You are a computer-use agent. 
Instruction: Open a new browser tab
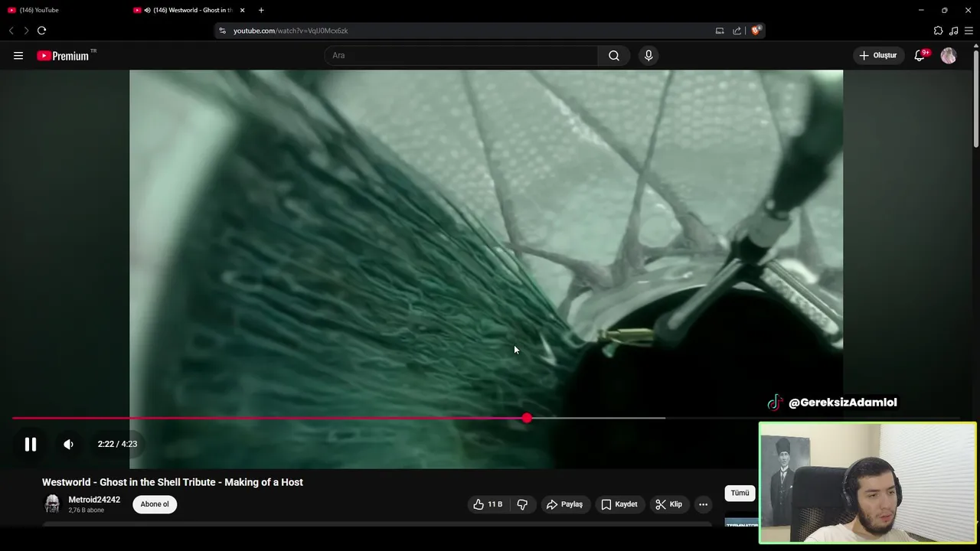pos(261,10)
